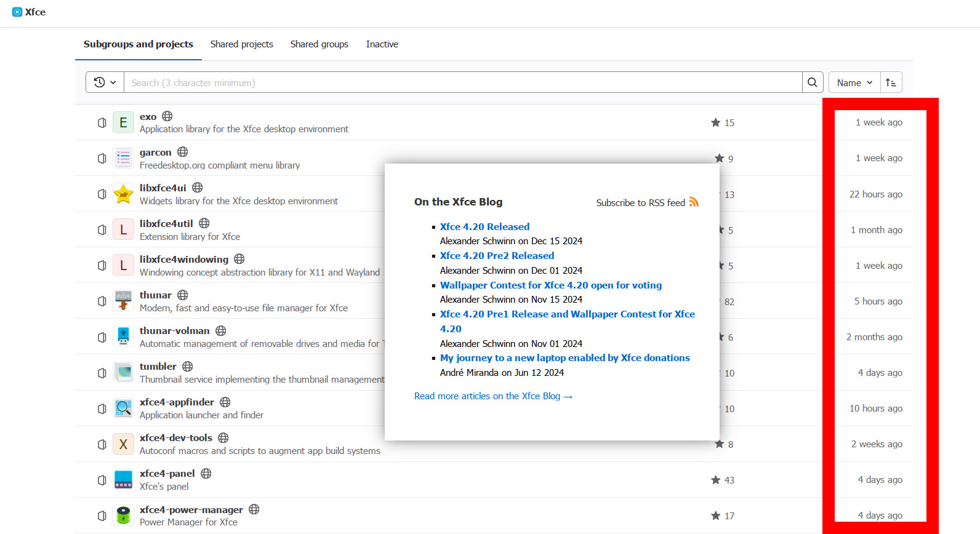The height and width of the screenshot is (534, 980).
Task: Click the libxfce4windowing avatar
Action: pos(123,265)
